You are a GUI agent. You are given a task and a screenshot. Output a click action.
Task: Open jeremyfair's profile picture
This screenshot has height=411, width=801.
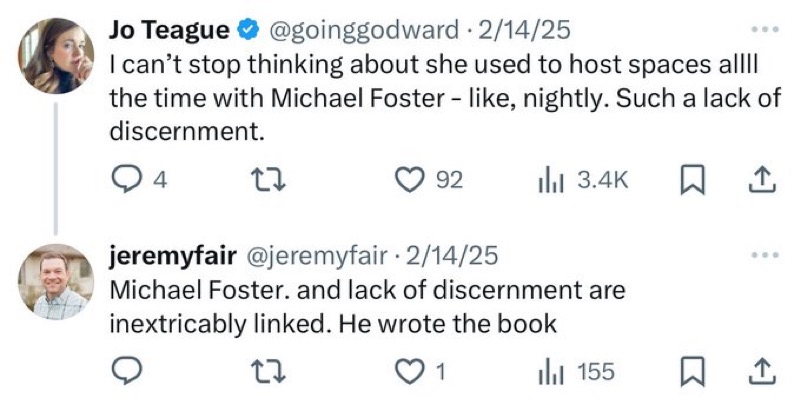click(57, 281)
